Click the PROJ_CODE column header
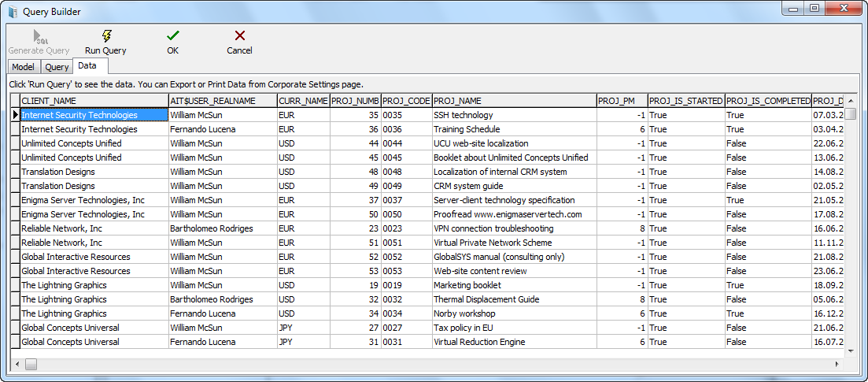Screen dimensions: 868x382 [x=406, y=101]
